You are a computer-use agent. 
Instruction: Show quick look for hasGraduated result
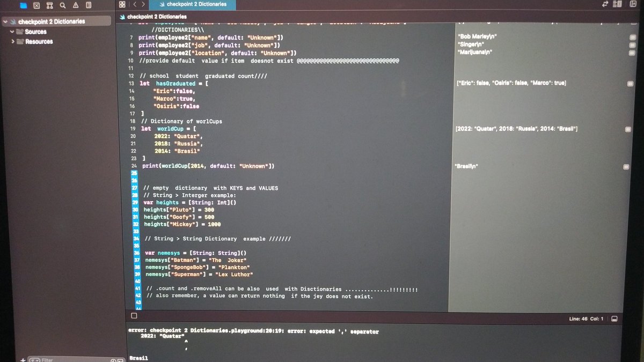coord(630,84)
